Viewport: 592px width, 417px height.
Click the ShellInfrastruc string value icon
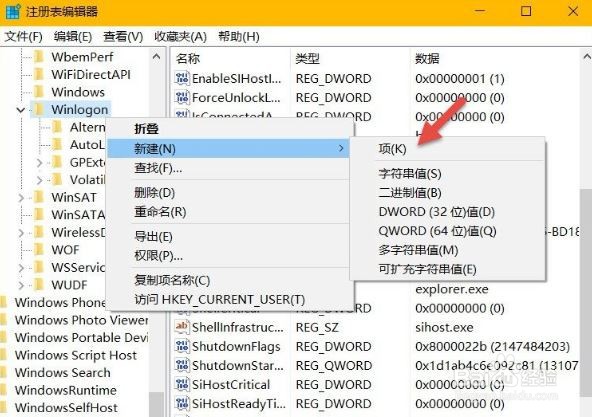pos(182,327)
